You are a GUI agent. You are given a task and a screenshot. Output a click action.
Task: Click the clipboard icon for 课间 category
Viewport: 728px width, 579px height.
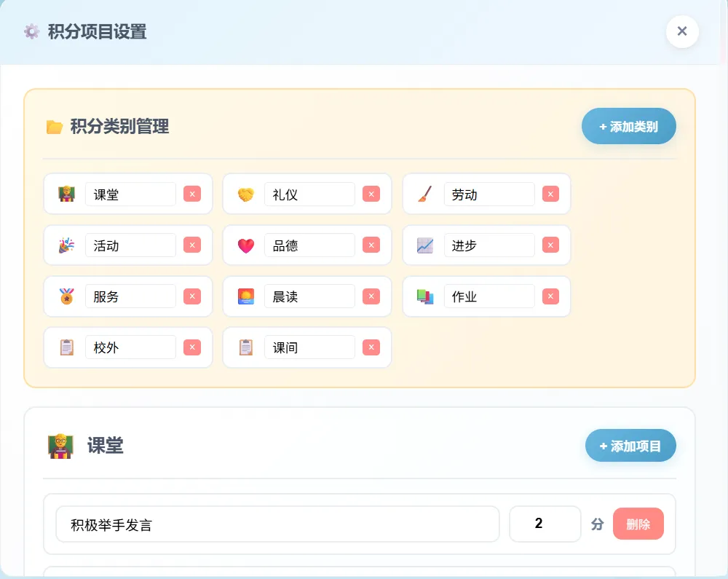point(245,347)
